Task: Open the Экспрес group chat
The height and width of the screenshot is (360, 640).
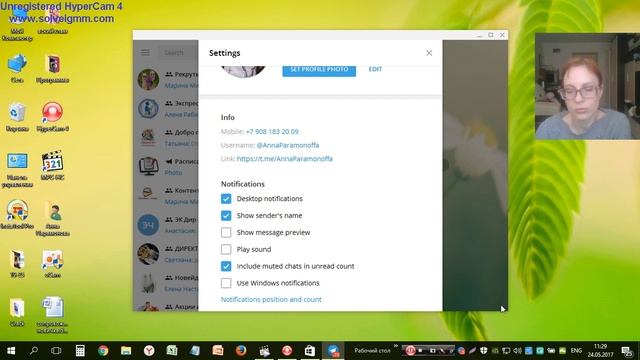Action: click(x=166, y=109)
